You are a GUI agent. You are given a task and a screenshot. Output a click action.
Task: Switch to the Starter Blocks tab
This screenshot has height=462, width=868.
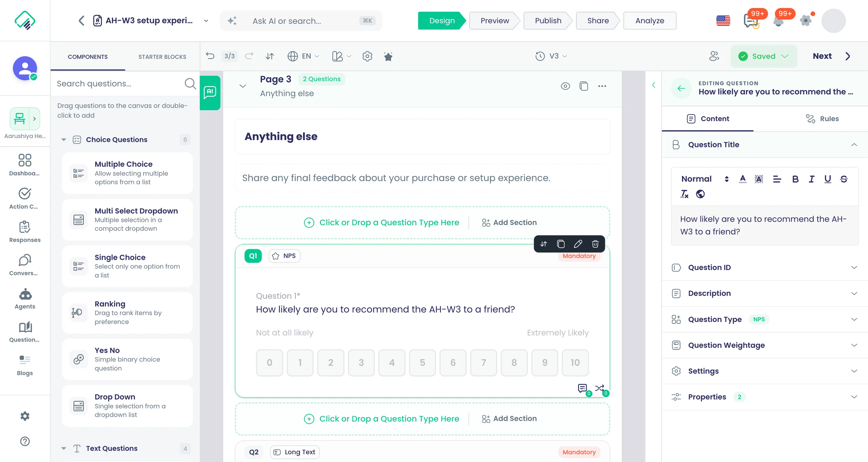point(162,57)
